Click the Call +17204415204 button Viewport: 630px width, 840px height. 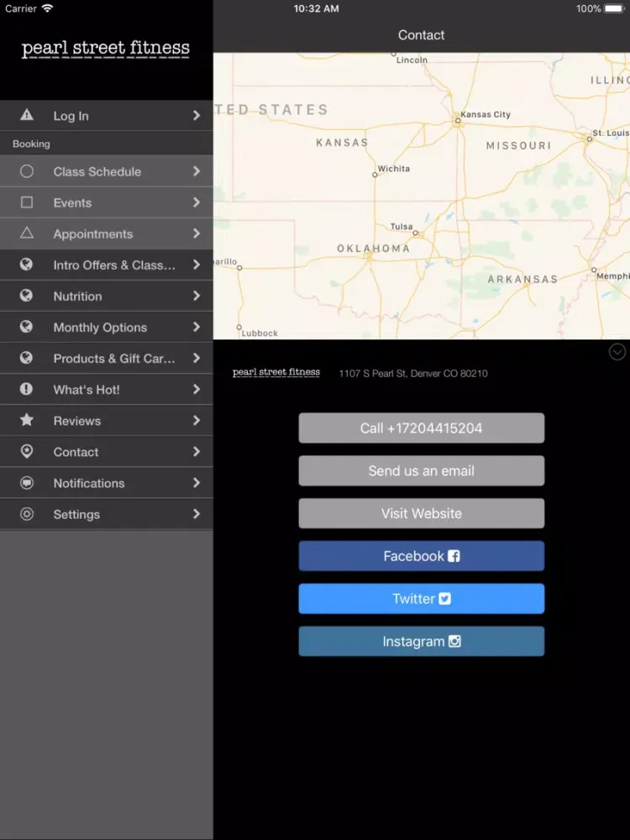(421, 428)
